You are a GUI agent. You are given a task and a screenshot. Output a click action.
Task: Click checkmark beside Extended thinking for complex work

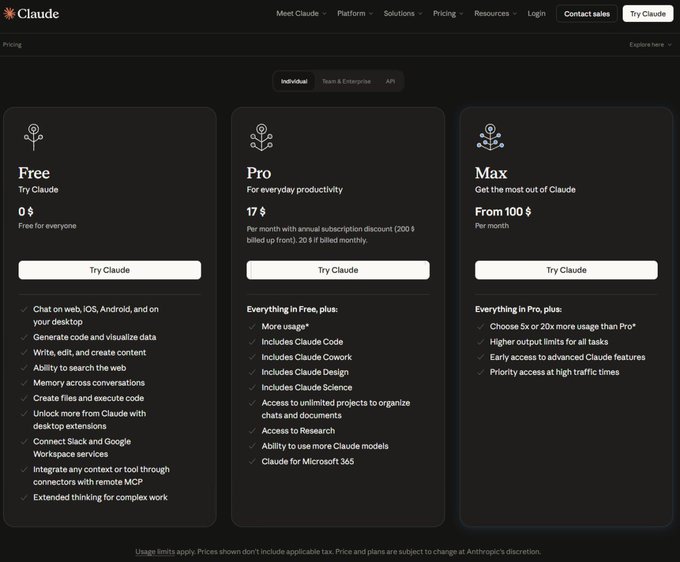tap(24, 497)
